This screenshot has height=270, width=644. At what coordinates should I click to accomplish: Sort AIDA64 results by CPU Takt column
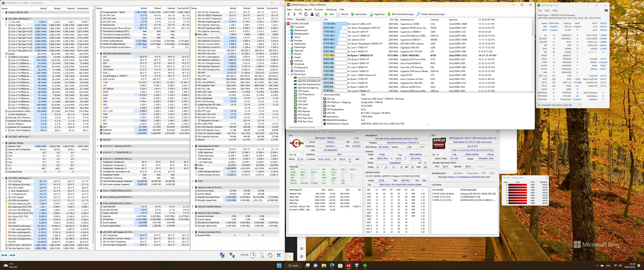(394, 19)
